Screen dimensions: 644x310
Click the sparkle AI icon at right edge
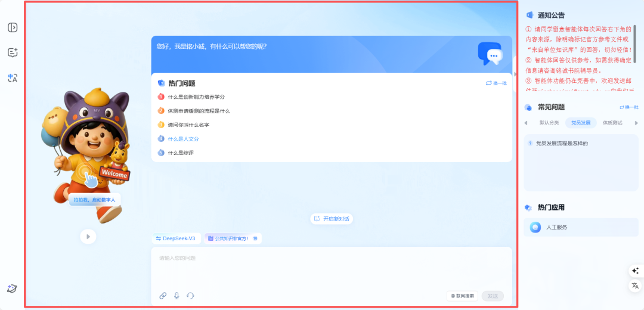(635, 271)
